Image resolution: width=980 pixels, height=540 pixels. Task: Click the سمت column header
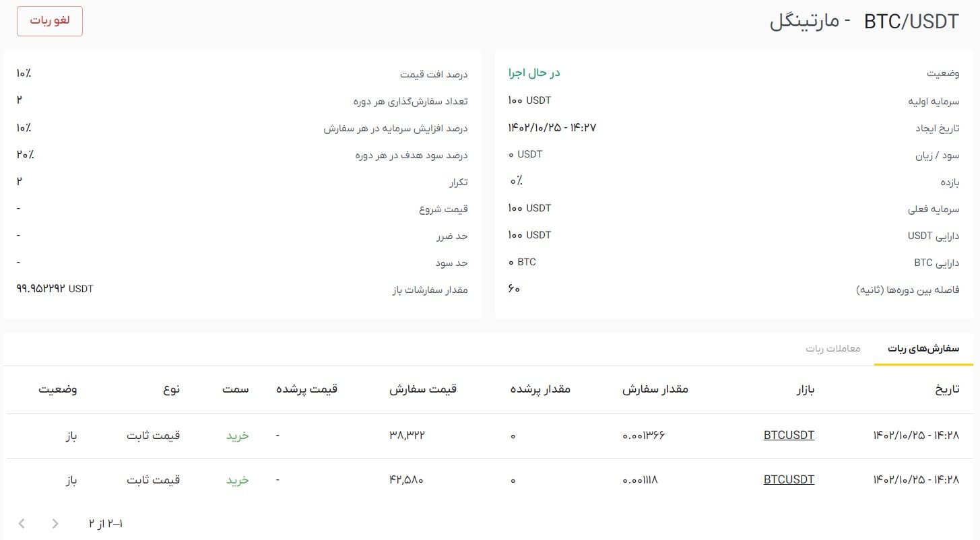pyautogui.click(x=236, y=389)
